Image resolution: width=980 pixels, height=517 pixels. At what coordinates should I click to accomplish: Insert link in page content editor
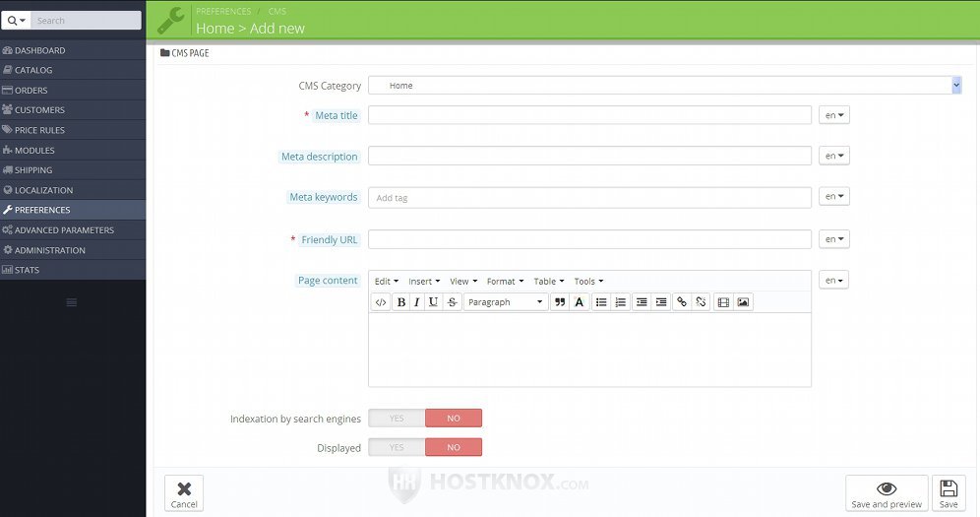pyautogui.click(x=682, y=302)
